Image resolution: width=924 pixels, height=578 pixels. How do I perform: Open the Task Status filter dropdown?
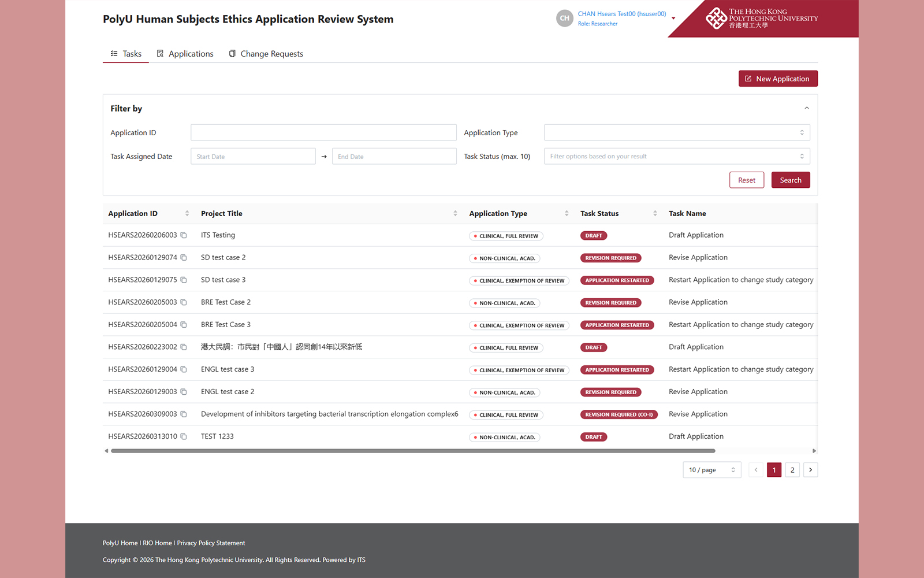(x=677, y=156)
